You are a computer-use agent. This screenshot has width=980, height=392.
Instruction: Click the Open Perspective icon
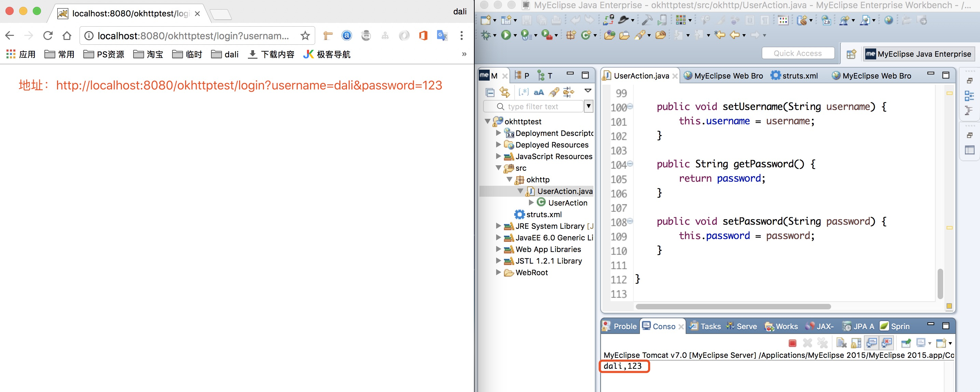(x=851, y=54)
